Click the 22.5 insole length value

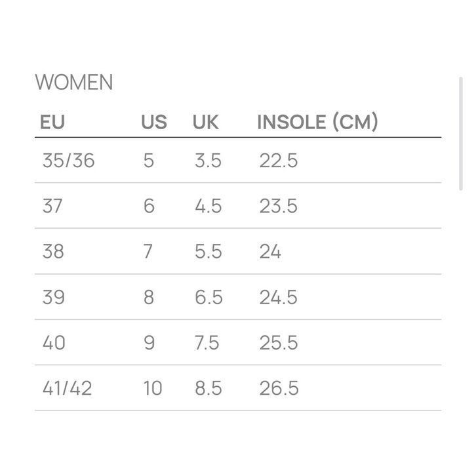pyautogui.click(x=278, y=161)
